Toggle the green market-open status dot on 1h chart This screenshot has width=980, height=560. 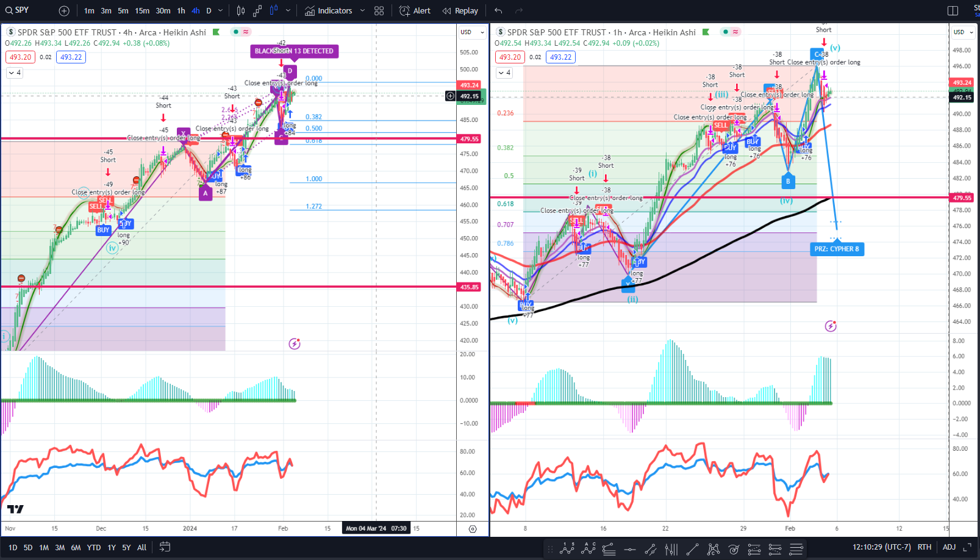coord(725,32)
